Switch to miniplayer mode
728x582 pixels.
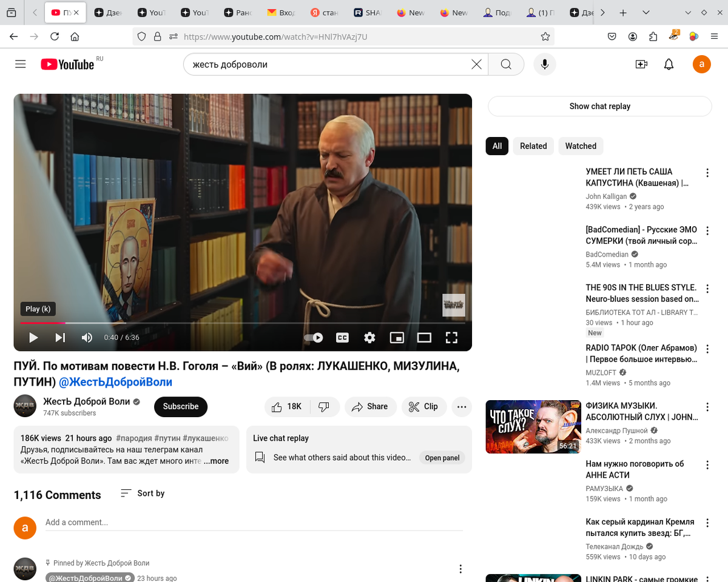click(397, 338)
